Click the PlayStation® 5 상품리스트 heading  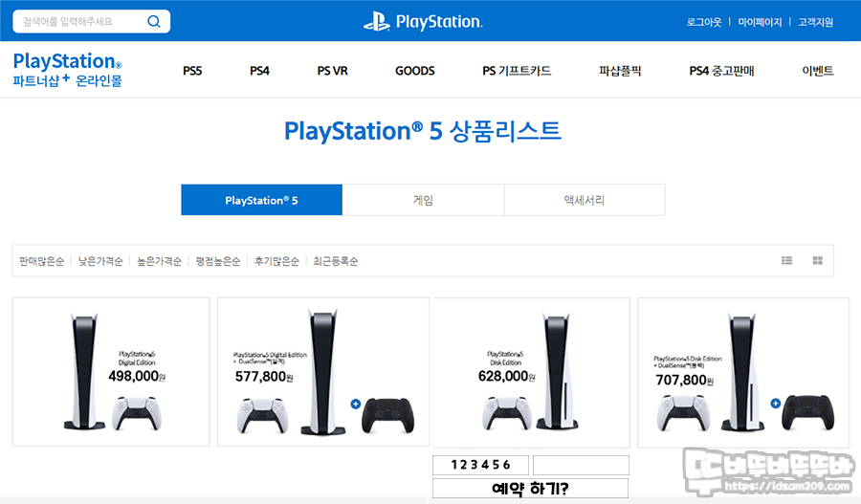423,131
